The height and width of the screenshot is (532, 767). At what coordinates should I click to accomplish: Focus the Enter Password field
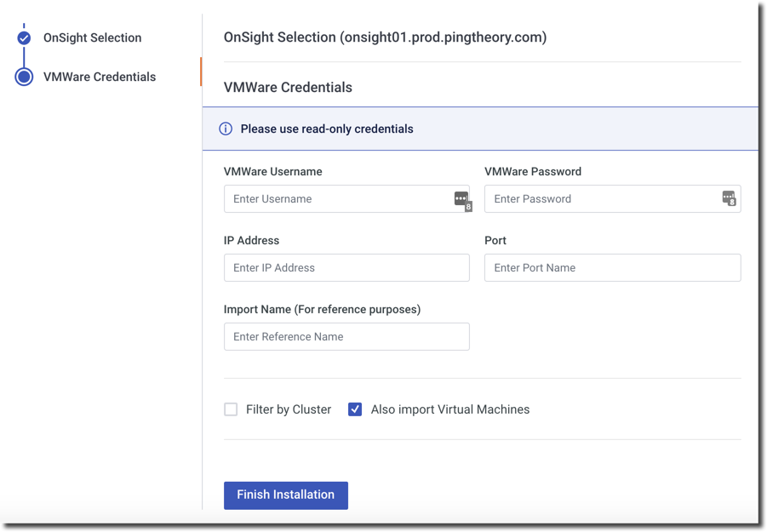tap(600, 199)
